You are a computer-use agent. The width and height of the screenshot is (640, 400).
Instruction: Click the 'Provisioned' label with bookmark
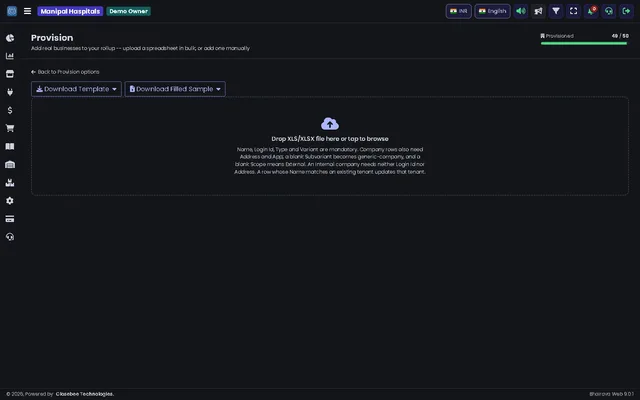point(557,36)
